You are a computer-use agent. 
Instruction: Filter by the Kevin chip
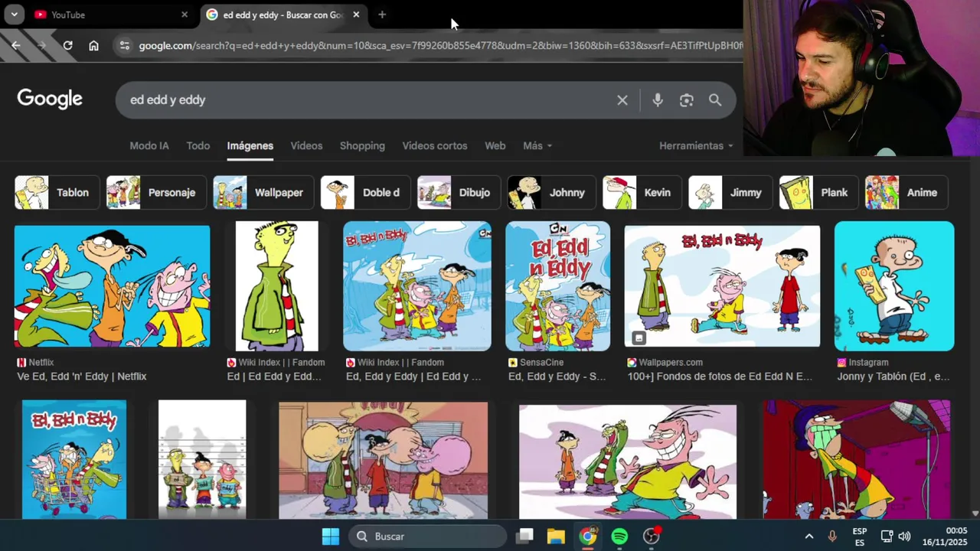tap(642, 193)
